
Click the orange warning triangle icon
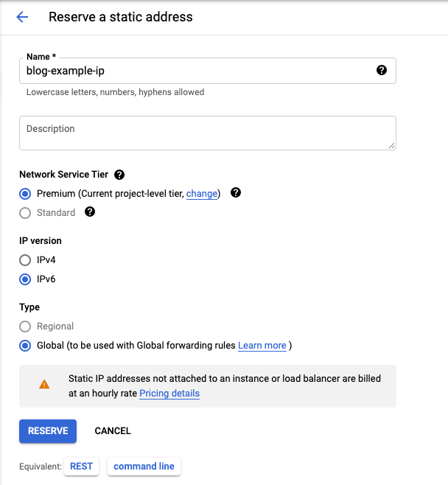point(44,385)
